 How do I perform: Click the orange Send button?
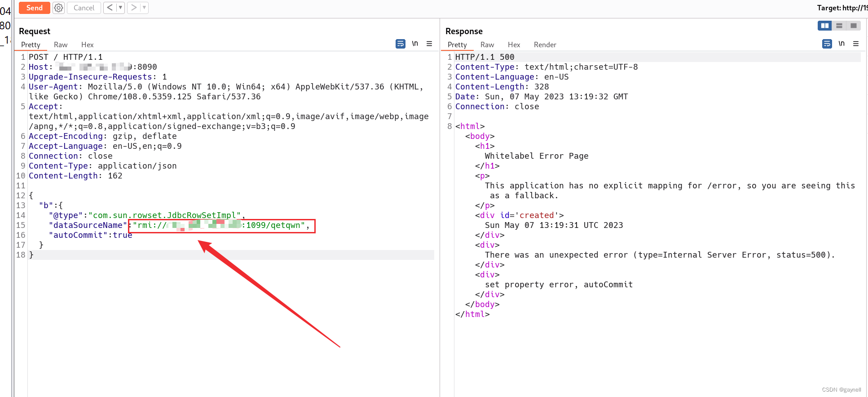[x=34, y=8]
